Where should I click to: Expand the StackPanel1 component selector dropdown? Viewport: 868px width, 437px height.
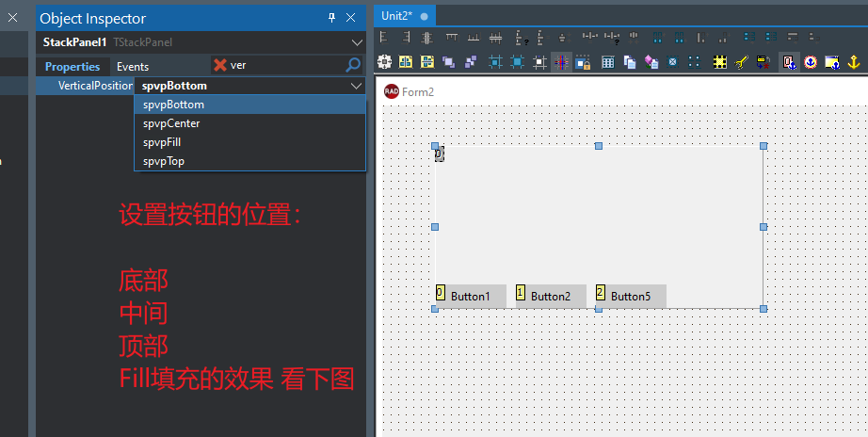[x=357, y=42]
